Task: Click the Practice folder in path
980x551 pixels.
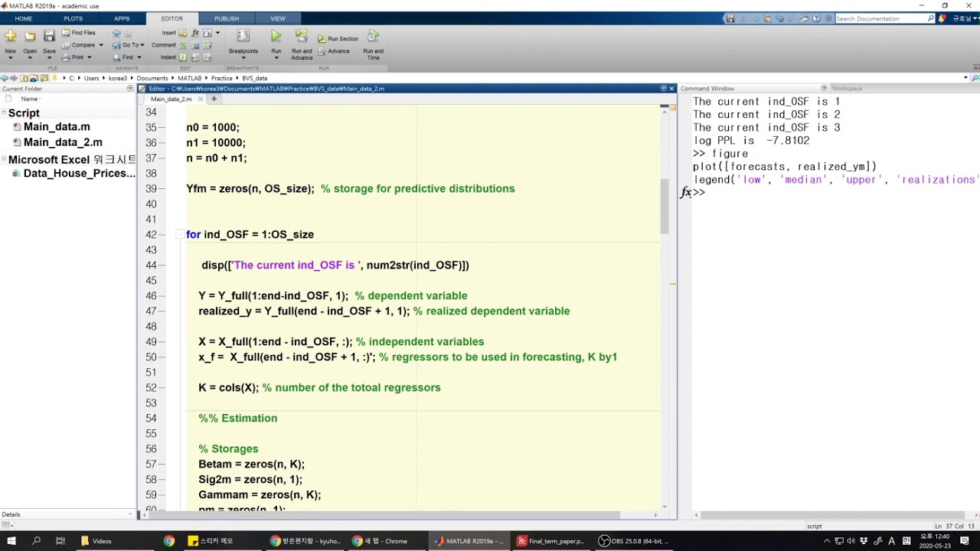Action: 221,78
